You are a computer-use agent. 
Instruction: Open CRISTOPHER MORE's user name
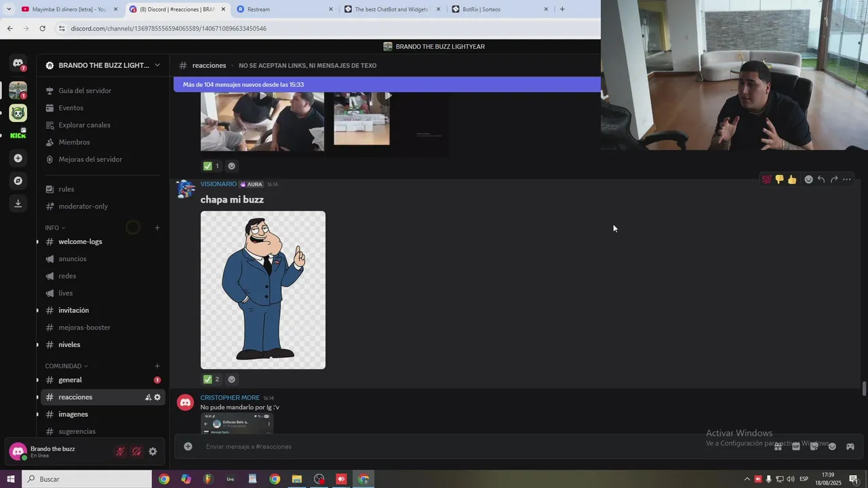230,398
